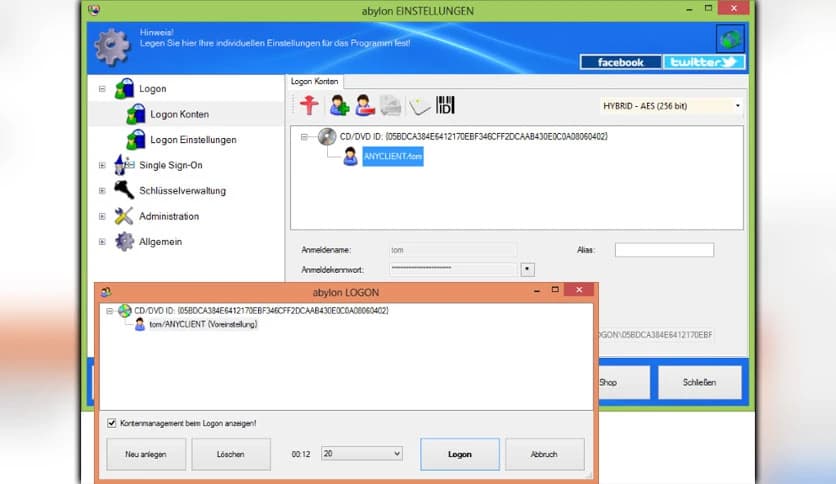Click the abylon LOGON title bar app icon
The image size is (836, 484).
(106, 292)
